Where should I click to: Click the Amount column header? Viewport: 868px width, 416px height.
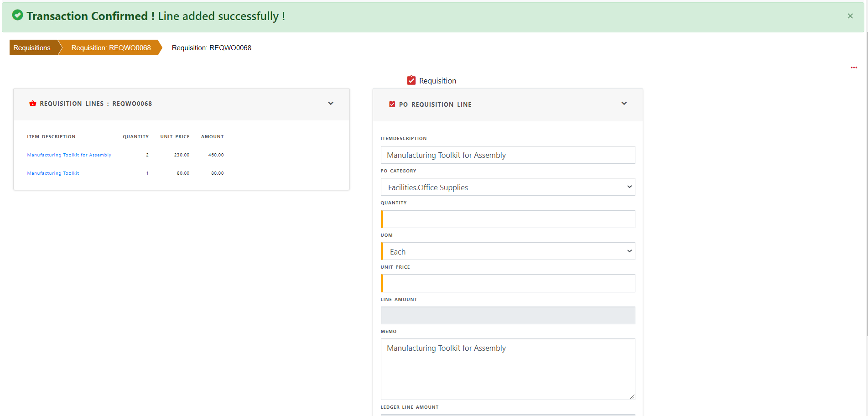pos(212,137)
